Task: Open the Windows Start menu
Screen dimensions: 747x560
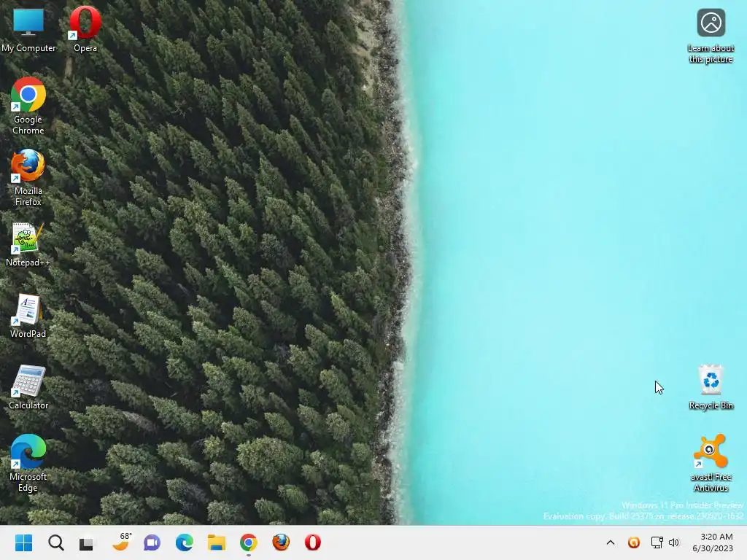Action: coord(23,542)
